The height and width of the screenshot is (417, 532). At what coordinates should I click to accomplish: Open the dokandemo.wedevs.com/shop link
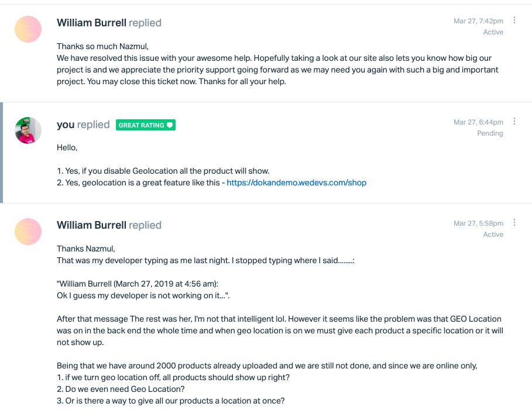point(297,182)
